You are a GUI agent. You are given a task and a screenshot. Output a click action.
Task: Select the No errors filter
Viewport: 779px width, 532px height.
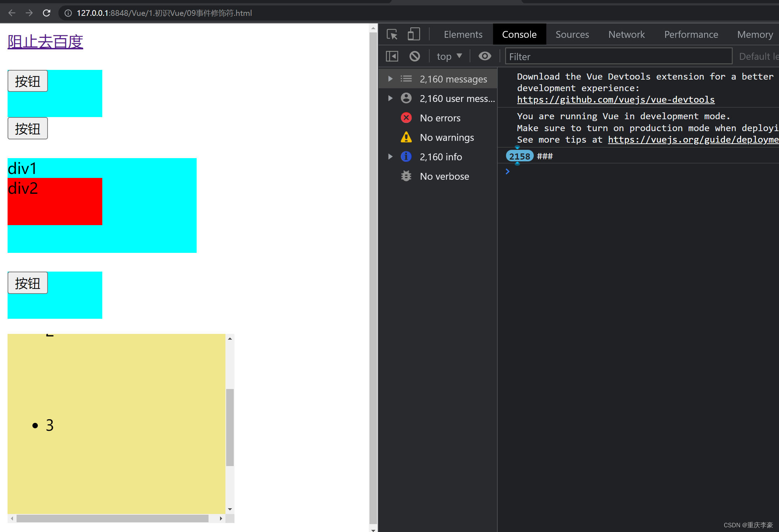440,118
